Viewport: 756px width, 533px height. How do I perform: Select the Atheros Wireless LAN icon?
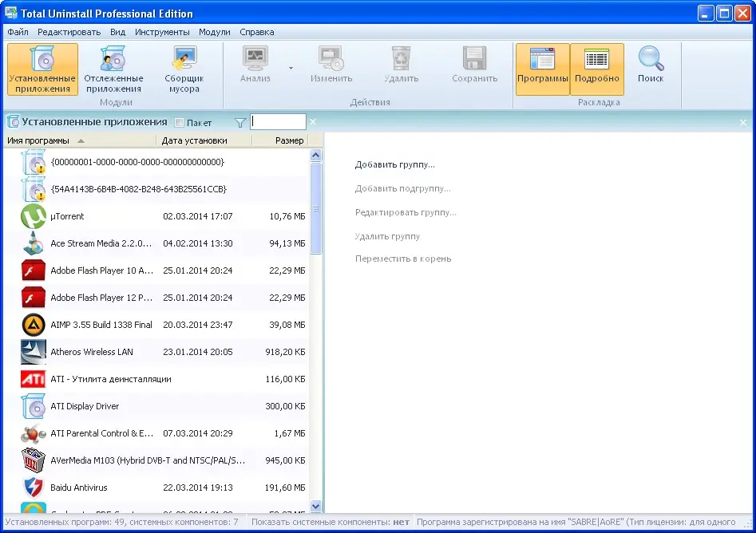pos(34,352)
